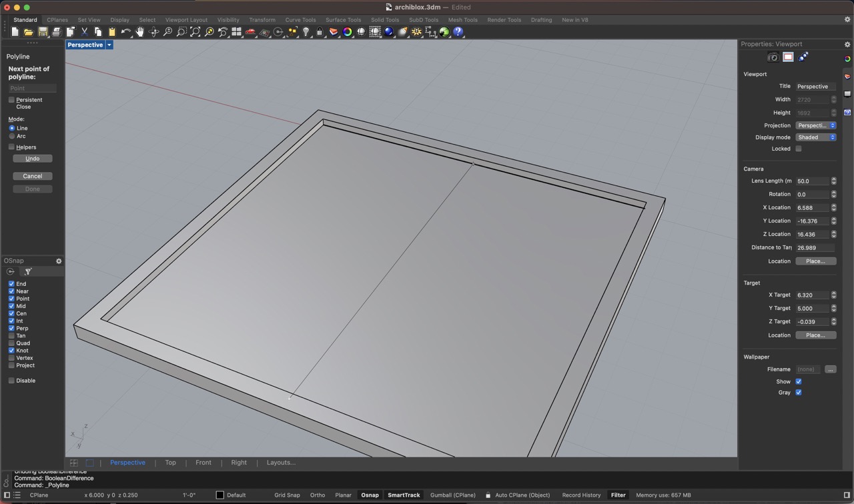Uncheck the wallpaper Show checkbox

pos(799,381)
